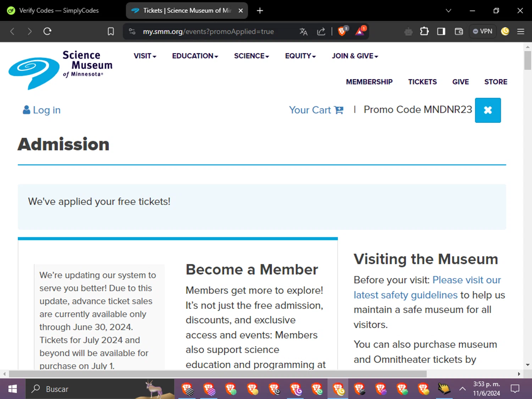The image size is (532, 399).
Task: Open the browser hamburger menu
Action: tap(521, 32)
